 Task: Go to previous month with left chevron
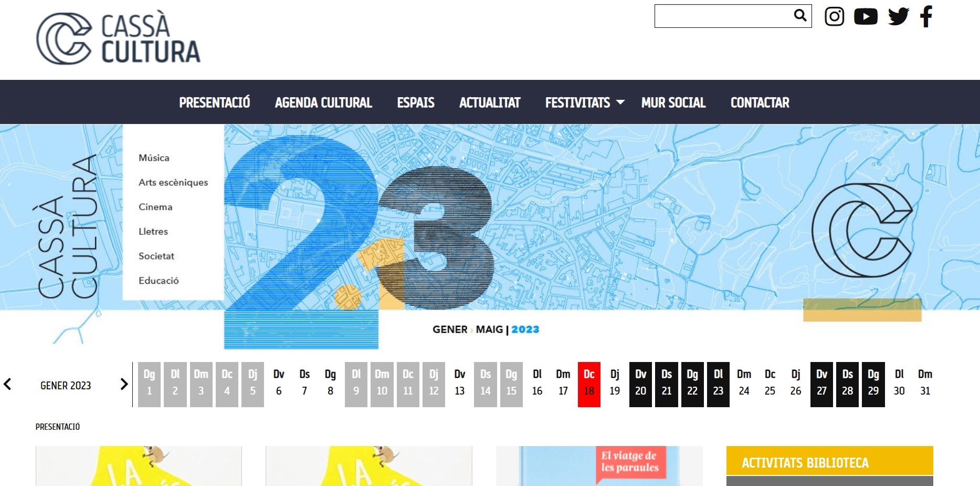(7, 384)
